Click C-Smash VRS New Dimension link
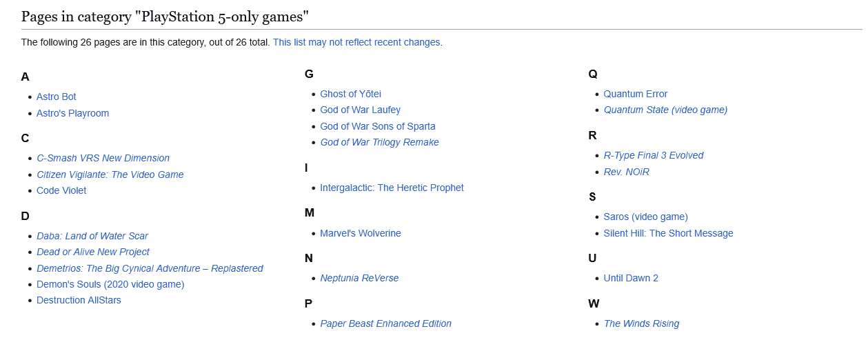Viewport: 868px width, 340px height. tap(103, 158)
